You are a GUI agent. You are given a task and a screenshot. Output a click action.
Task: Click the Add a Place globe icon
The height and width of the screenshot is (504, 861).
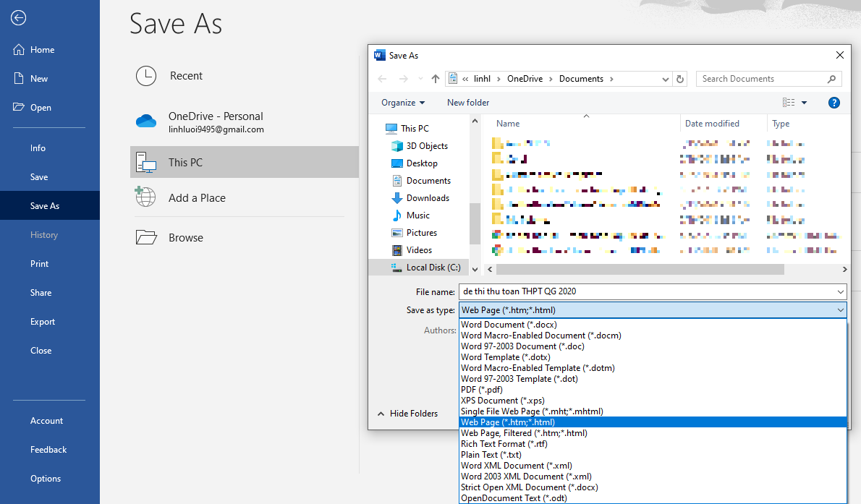coord(145,197)
